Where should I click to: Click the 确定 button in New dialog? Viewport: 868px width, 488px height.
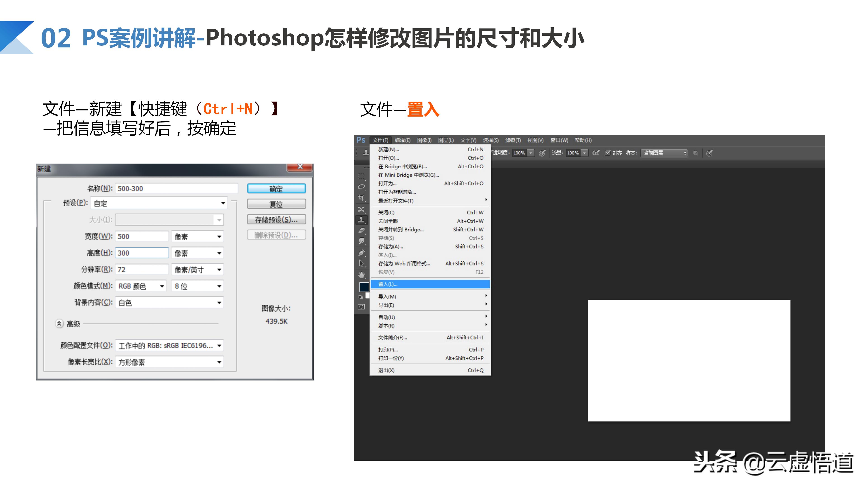tap(276, 188)
